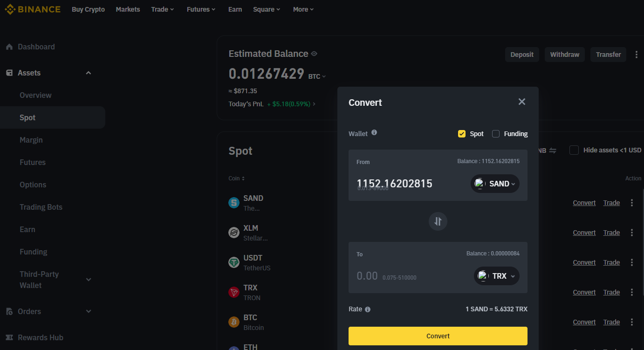Open more actions for TRX row
This screenshot has height=350, width=644.
(x=632, y=292)
